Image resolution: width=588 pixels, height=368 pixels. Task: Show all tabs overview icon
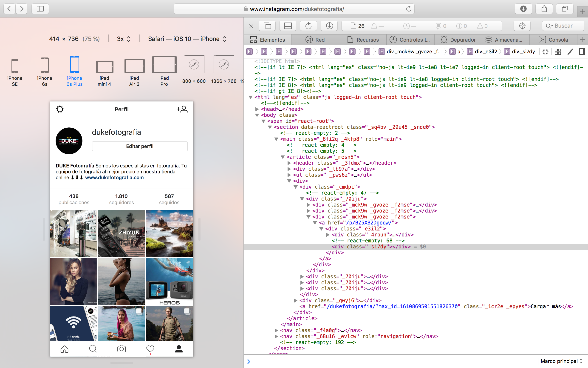coord(565,9)
